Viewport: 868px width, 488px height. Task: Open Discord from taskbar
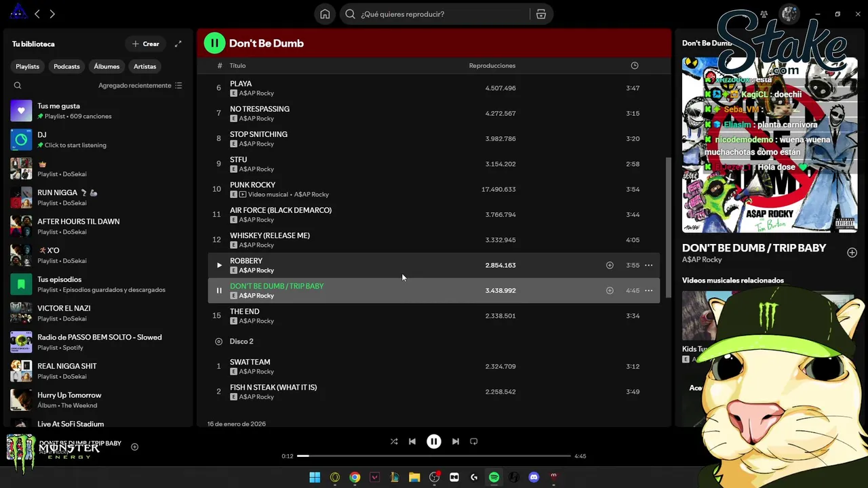pyautogui.click(x=534, y=477)
